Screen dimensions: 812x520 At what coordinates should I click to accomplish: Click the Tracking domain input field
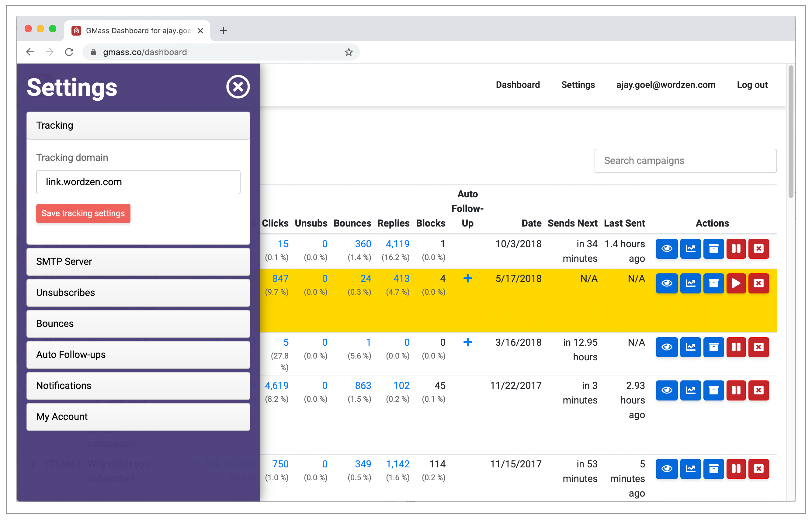tap(138, 182)
